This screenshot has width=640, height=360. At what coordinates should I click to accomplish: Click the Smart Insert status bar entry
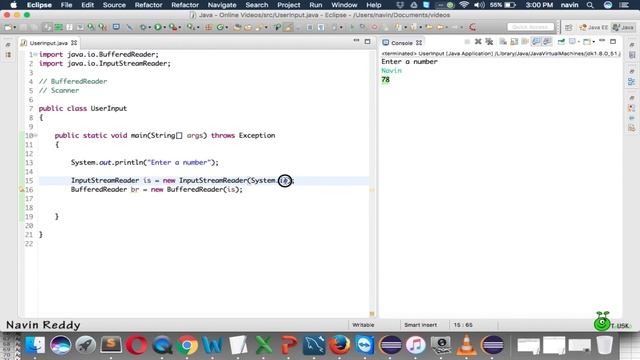420,325
